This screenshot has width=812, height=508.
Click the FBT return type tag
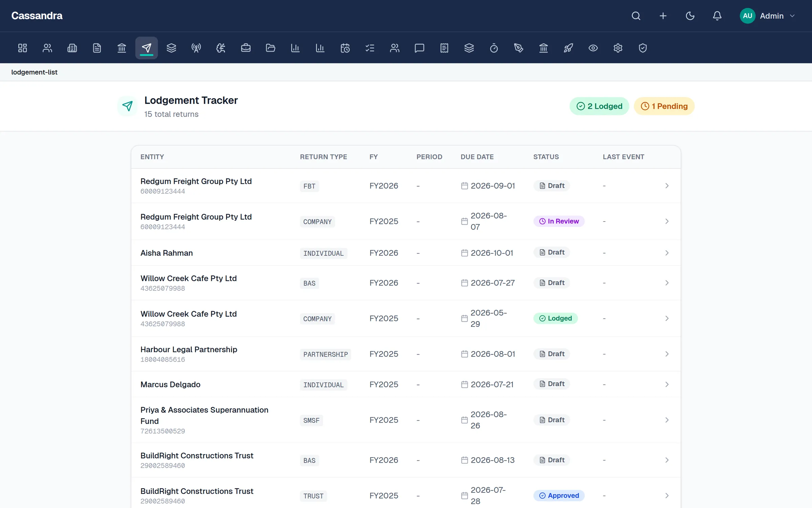[309, 186]
